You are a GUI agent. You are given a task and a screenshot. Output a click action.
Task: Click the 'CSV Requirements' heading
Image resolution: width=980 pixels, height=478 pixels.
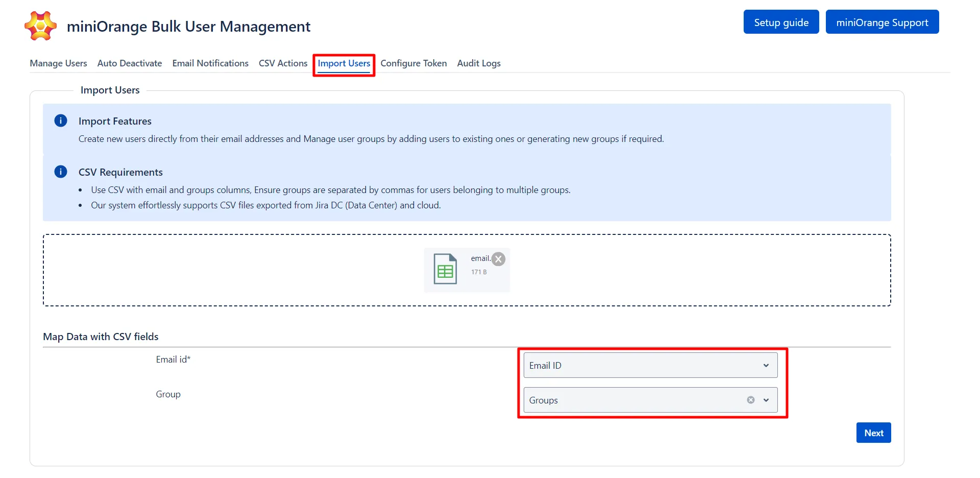pyautogui.click(x=120, y=172)
